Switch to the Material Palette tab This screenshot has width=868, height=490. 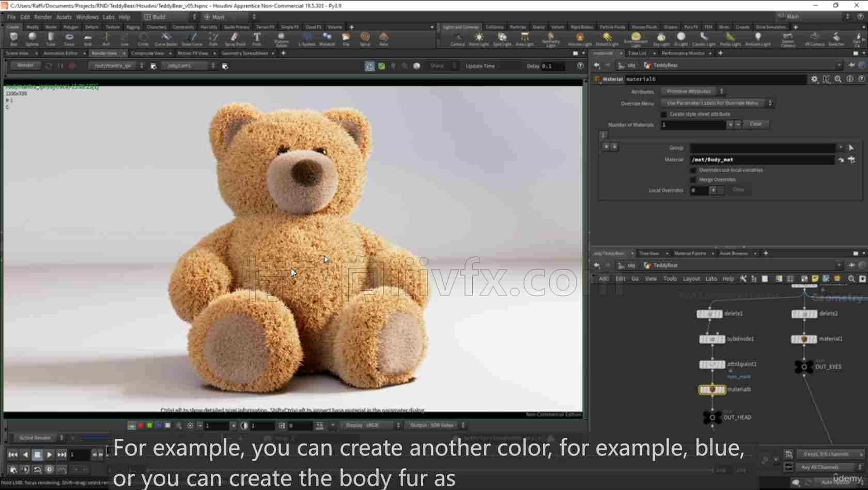coord(690,254)
